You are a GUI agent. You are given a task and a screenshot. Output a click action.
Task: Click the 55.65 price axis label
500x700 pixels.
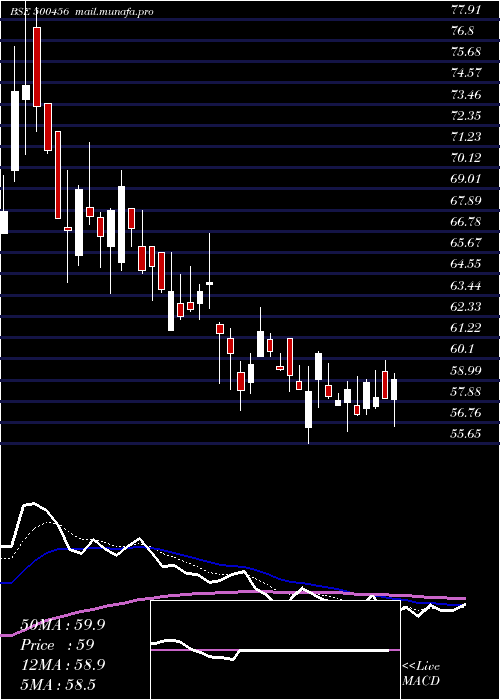click(466, 433)
